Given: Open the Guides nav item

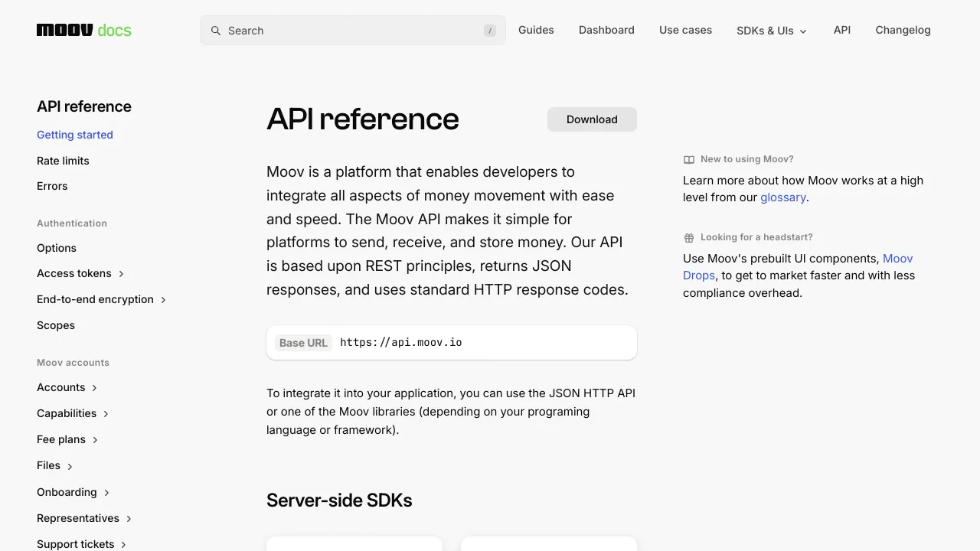Looking at the screenshot, I should click(x=536, y=30).
